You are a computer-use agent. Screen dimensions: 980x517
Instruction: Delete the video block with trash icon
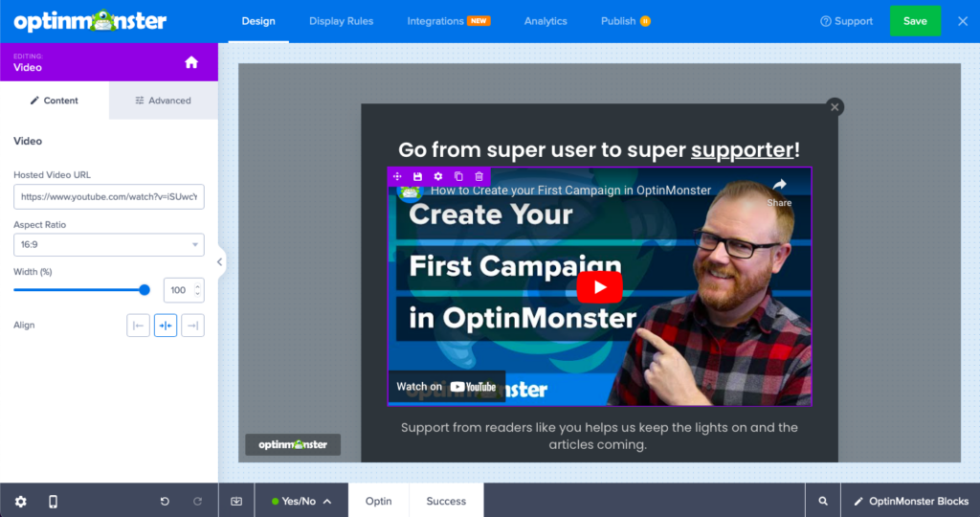(x=479, y=176)
